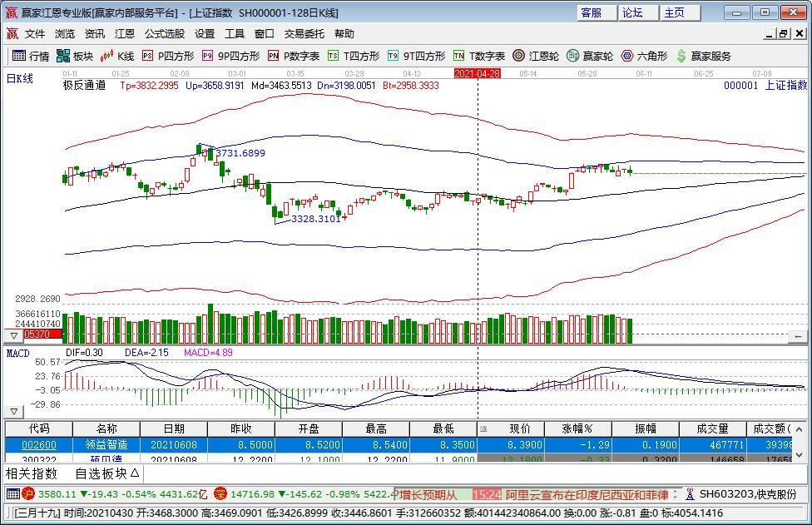
Task: Open the P数字表 tool
Action: 294,56
